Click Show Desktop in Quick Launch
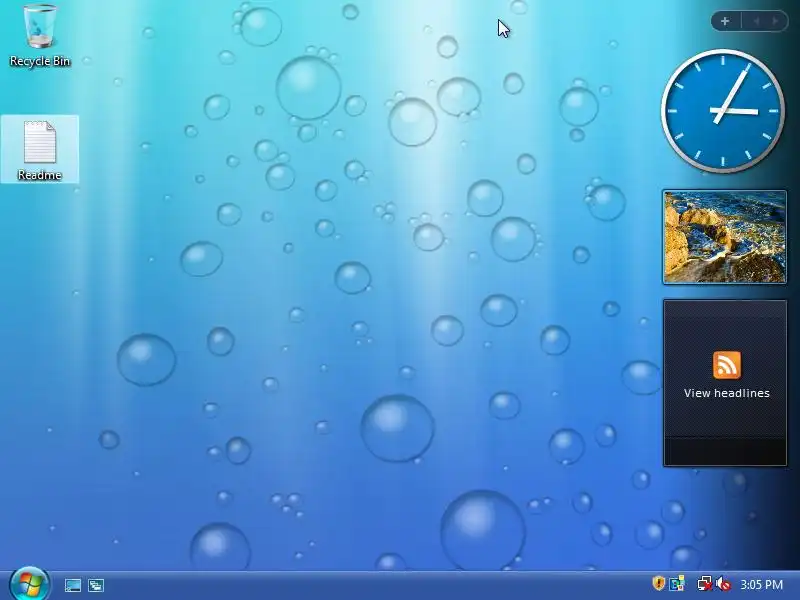This screenshot has width=800, height=600. 72,585
